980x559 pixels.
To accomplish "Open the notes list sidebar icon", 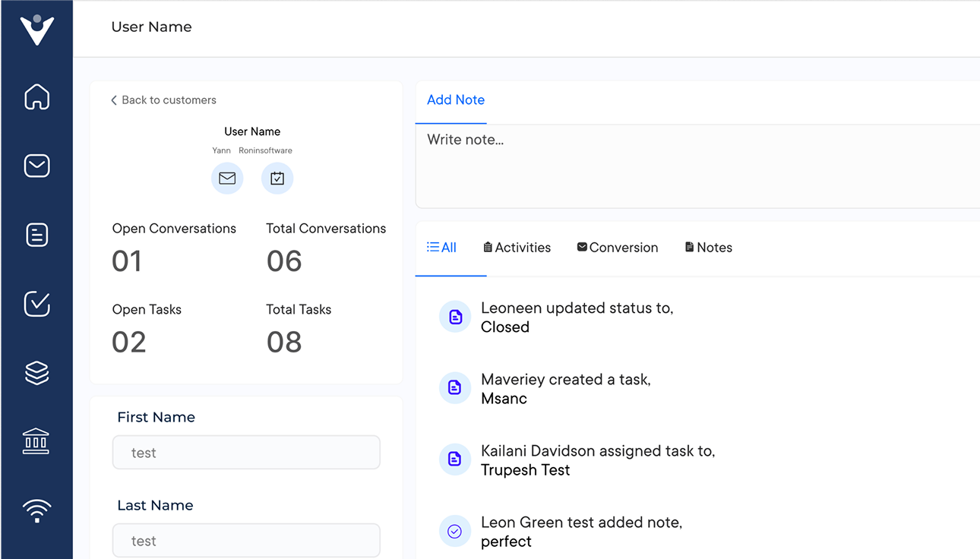I will coord(36,235).
